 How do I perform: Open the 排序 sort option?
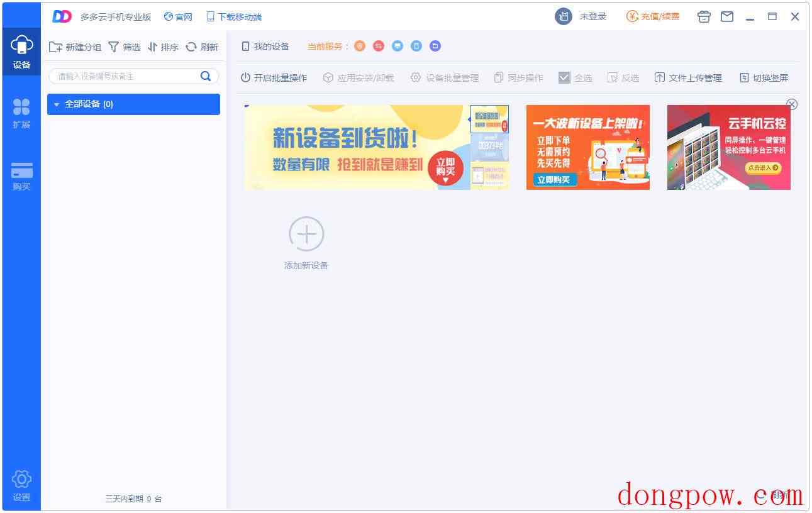[164, 47]
